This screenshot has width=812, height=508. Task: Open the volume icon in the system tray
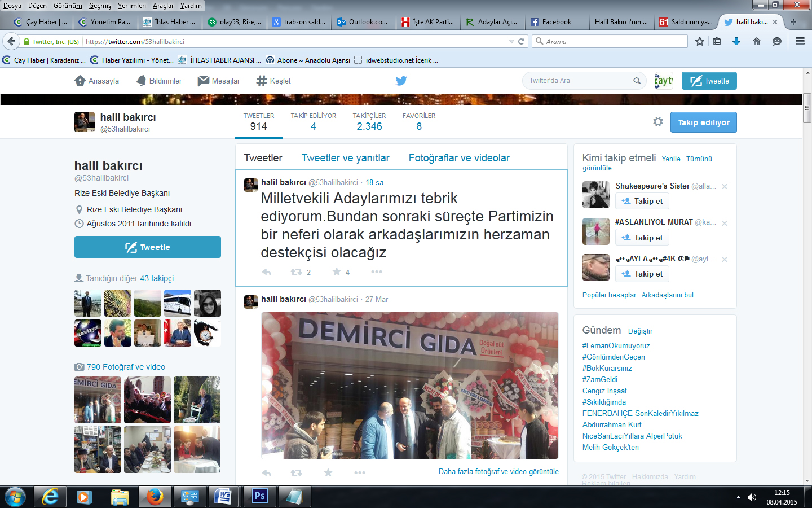click(752, 497)
